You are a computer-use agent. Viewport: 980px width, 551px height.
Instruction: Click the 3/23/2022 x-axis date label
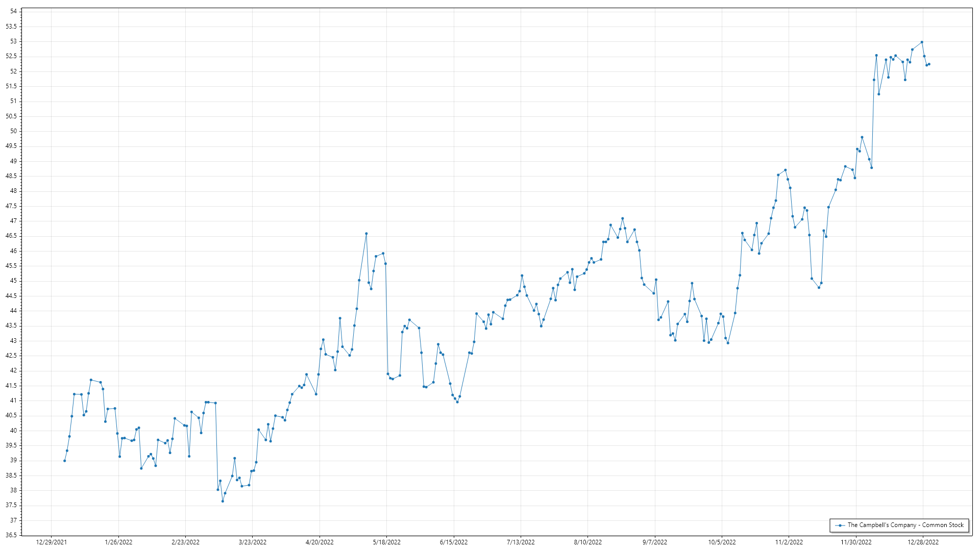coord(253,542)
